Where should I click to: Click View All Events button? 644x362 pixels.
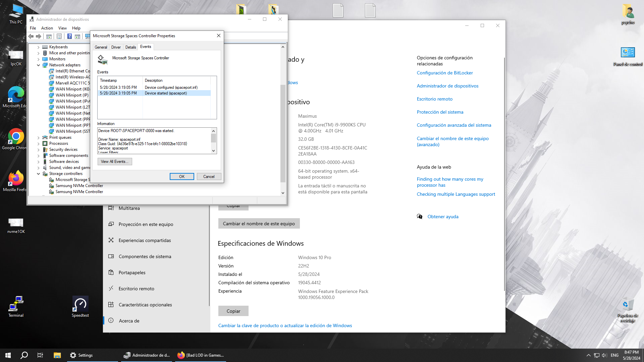[115, 162]
